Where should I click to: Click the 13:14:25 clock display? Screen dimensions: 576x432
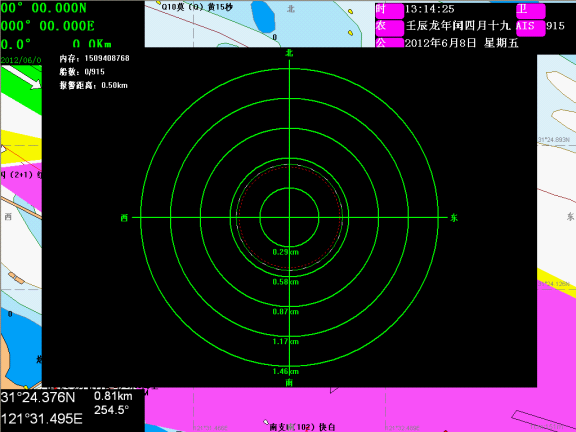[430, 9]
